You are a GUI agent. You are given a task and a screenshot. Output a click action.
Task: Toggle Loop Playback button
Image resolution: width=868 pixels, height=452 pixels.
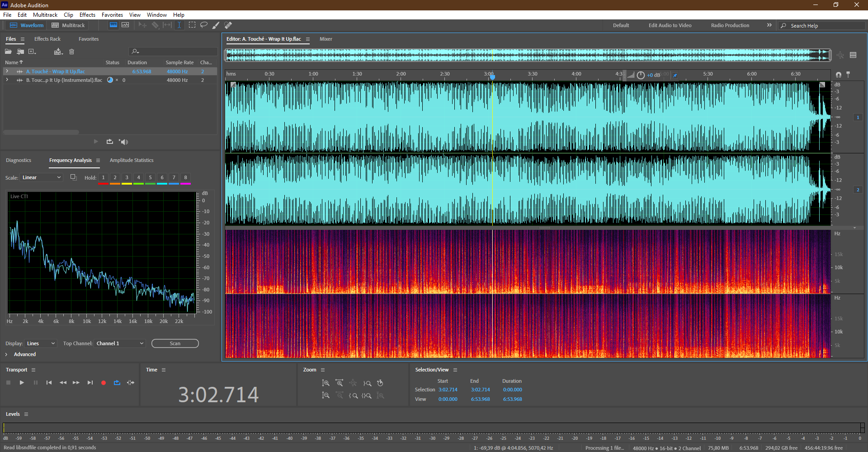point(117,383)
